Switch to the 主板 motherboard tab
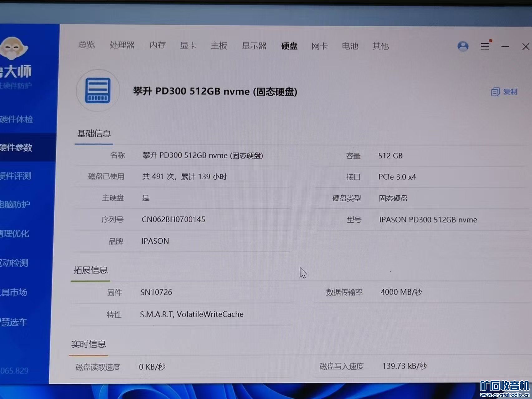The image size is (532, 399). pyautogui.click(x=219, y=46)
